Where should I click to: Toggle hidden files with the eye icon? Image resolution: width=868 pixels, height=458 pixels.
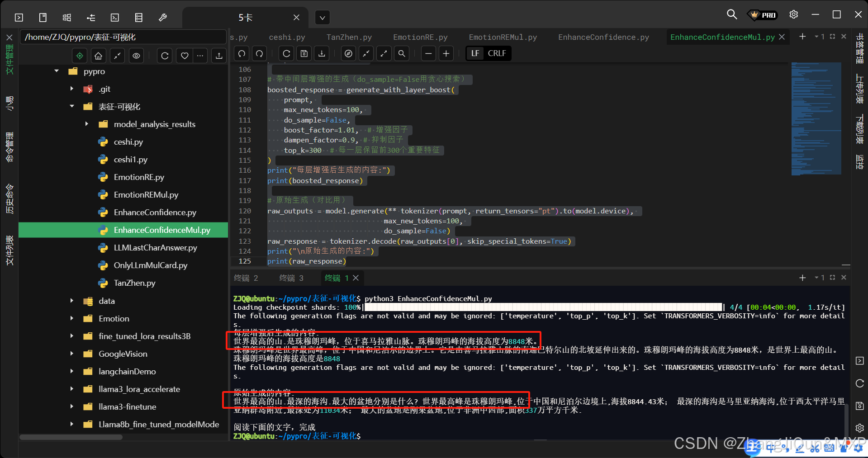click(136, 56)
